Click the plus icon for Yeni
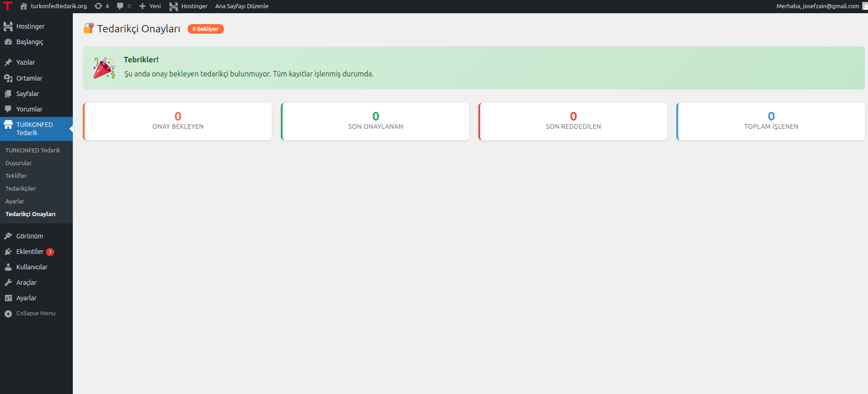The width and height of the screenshot is (868, 394). (x=142, y=6)
